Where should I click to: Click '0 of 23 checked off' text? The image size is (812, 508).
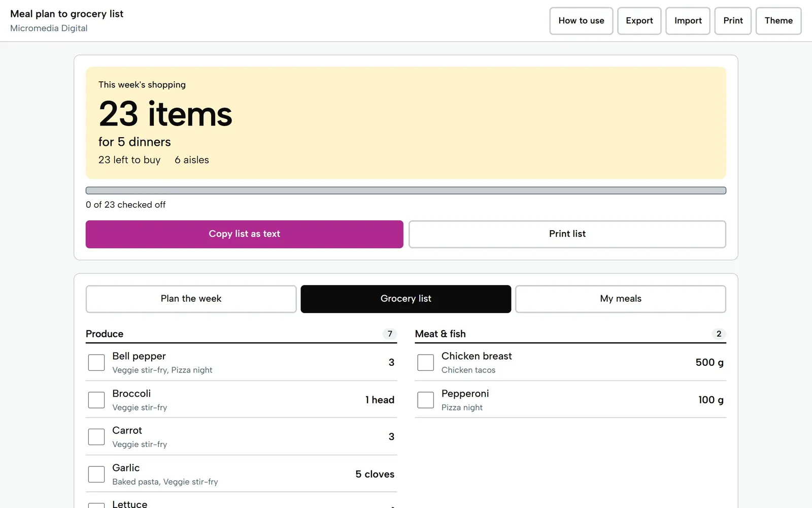point(125,205)
